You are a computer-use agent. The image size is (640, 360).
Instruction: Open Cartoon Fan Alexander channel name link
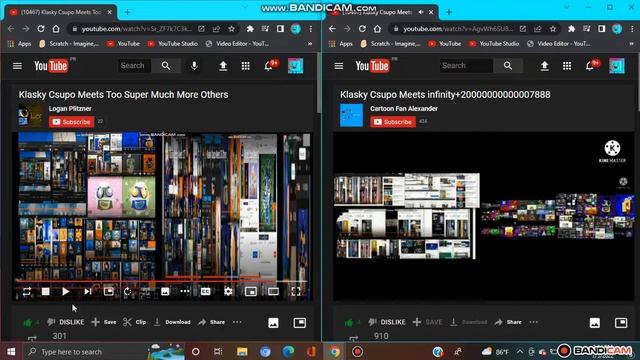tap(404, 109)
